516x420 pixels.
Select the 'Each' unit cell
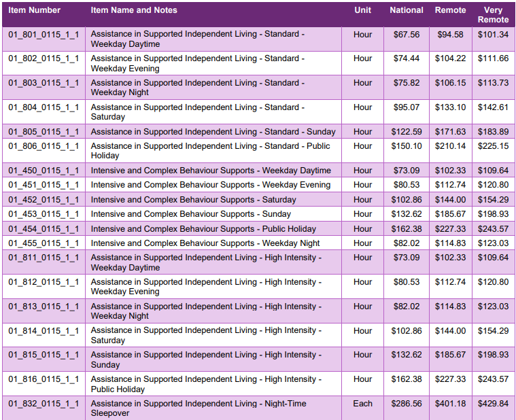[363, 404]
